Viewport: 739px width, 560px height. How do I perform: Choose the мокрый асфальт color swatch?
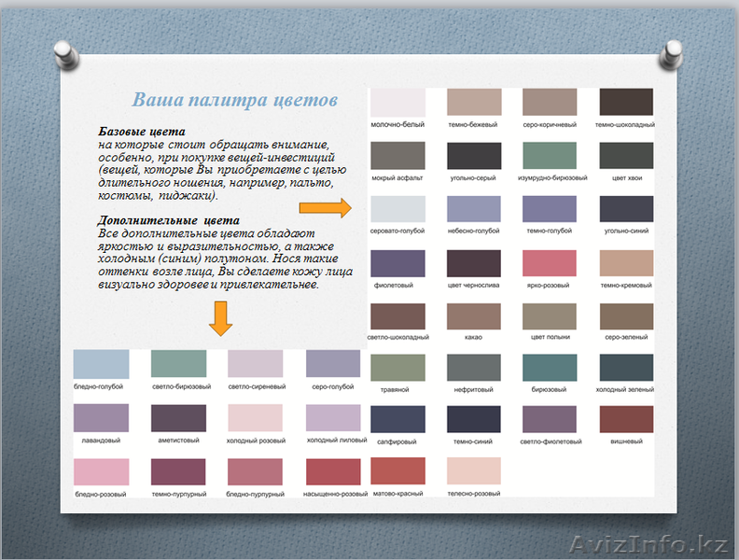397,156
